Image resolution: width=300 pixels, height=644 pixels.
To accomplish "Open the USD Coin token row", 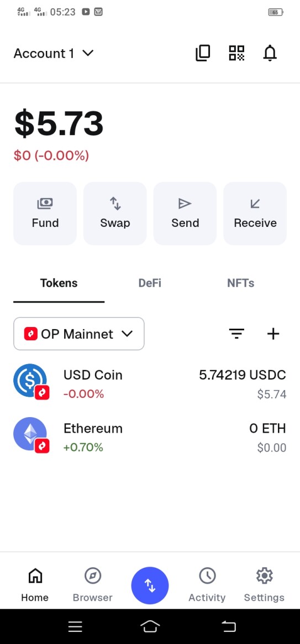I will click(x=150, y=384).
